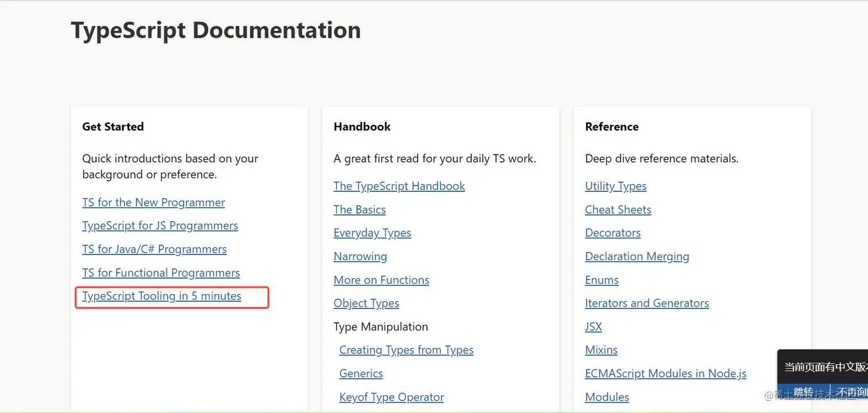Open Cheat Sheets link
The width and height of the screenshot is (868, 413).
coord(618,210)
